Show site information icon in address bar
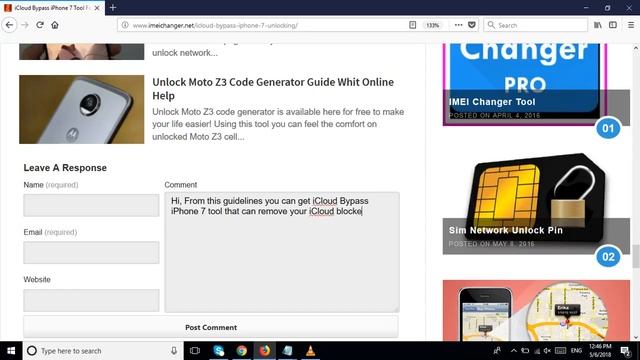 coord(125,25)
